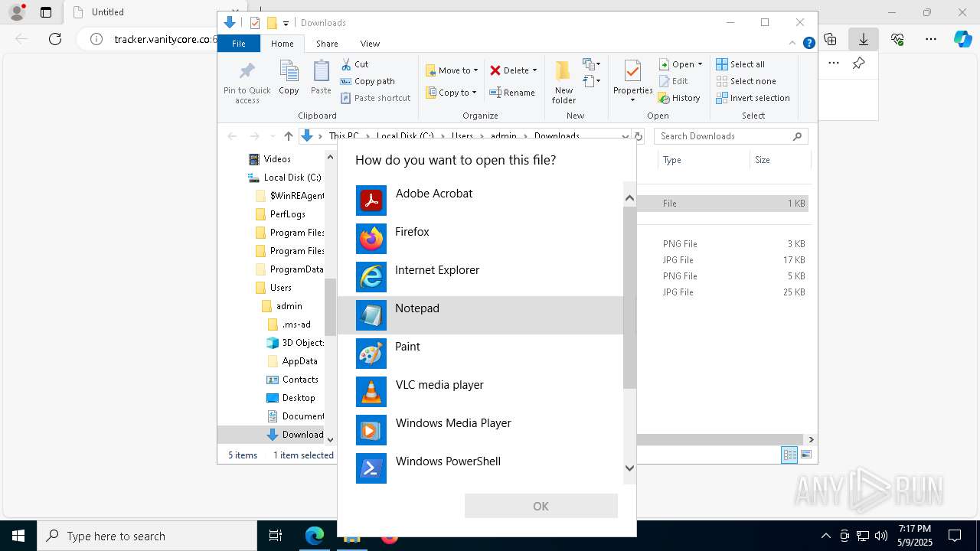Screen dimensions: 980x551
Task: Switch to the View ribbon tab
Action: (x=370, y=44)
